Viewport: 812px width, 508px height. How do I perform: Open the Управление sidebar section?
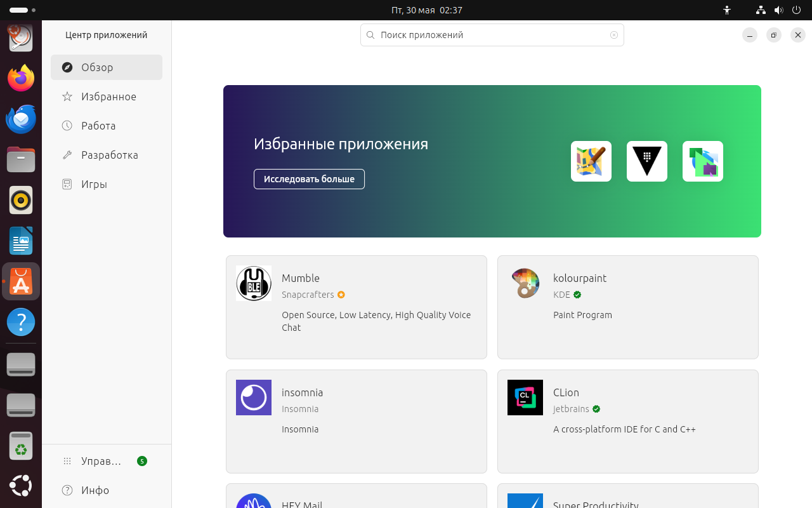(x=107, y=461)
